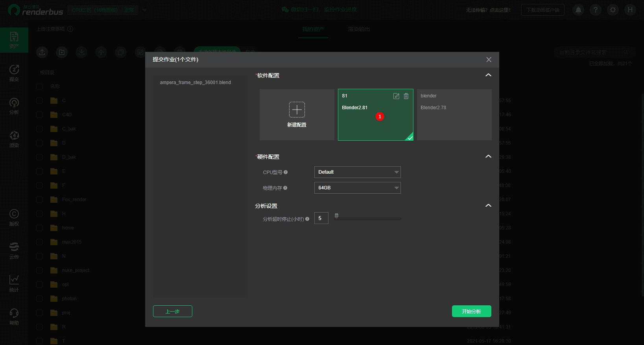Click help icon beside 物理内存
This screenshot has height=345, width=644.
tap(285, 188)
